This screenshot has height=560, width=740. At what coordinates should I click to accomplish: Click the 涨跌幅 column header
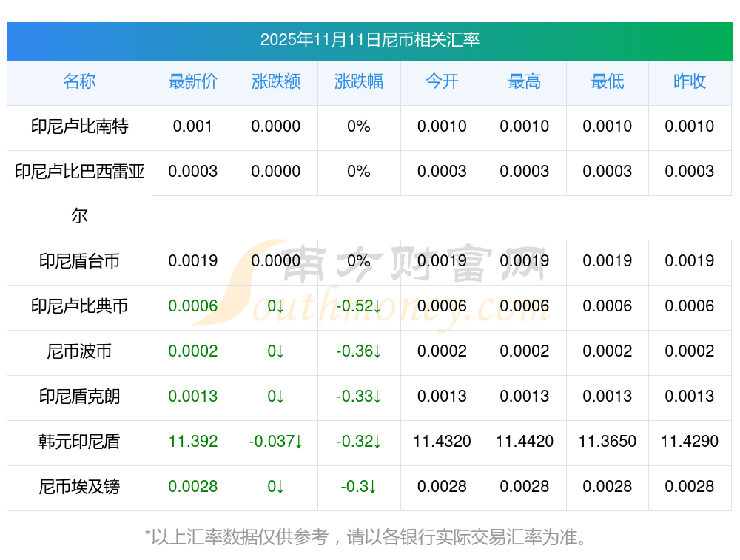coord(359,81)
